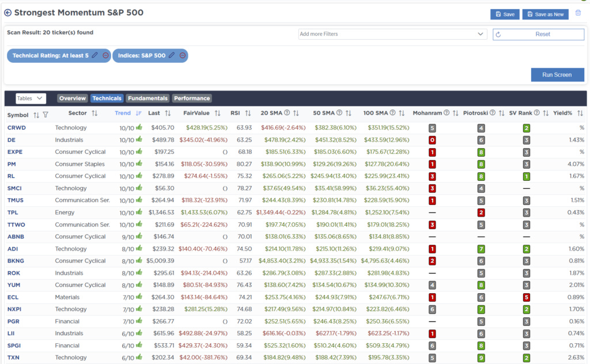
Task: Select ABNB trend rating 9/10
Action: (x=128, y=237)
